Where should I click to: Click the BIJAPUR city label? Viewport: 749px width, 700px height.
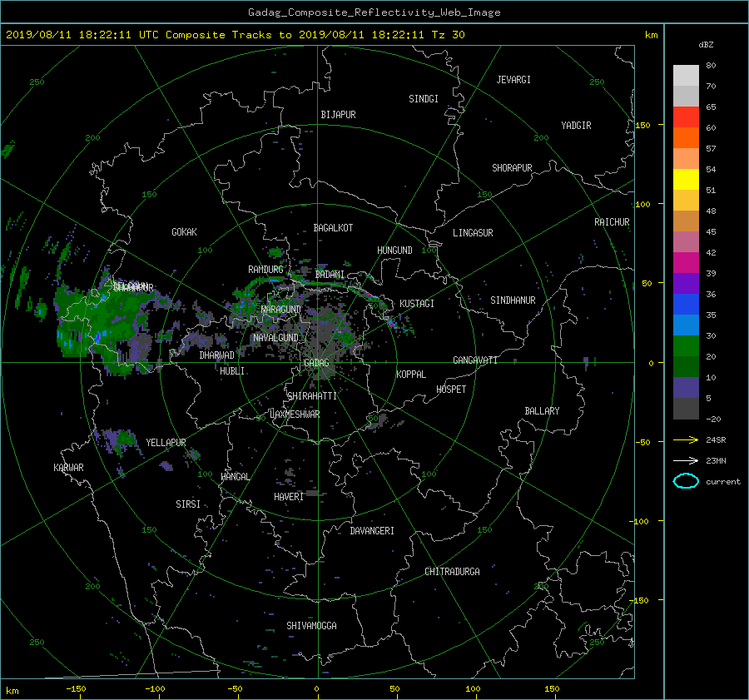(x=338, y=115)
